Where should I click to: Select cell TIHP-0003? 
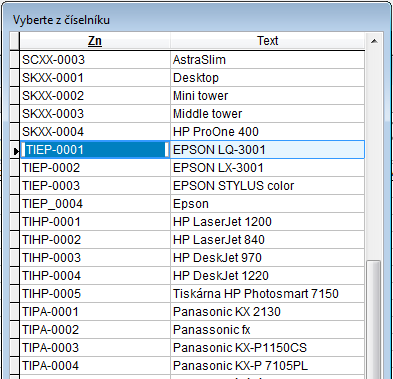[x=95, y=258]
